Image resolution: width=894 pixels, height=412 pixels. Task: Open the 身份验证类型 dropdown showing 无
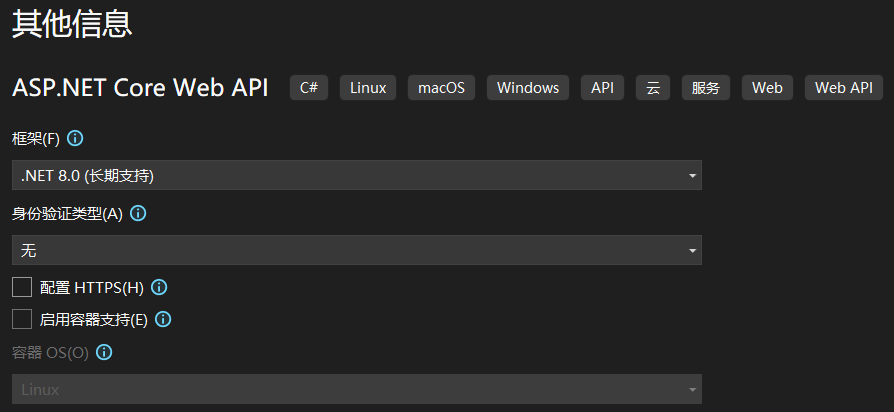(x=357, y=250)
